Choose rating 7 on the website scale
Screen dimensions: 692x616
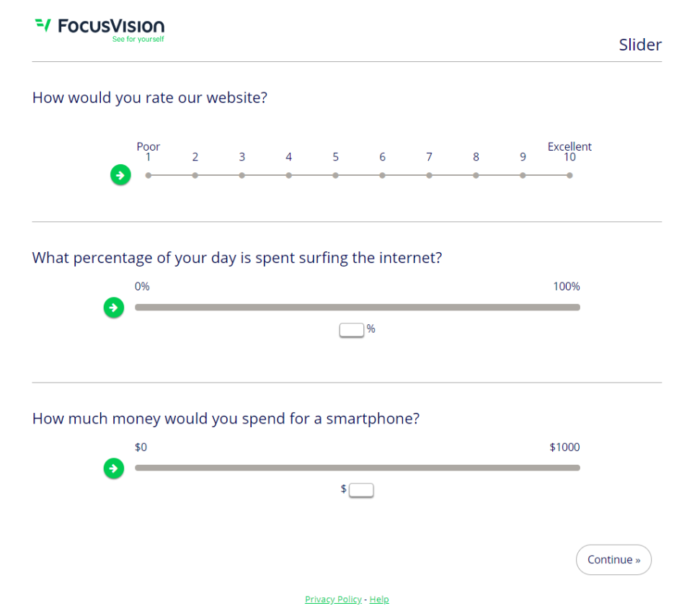click(430, 175)
